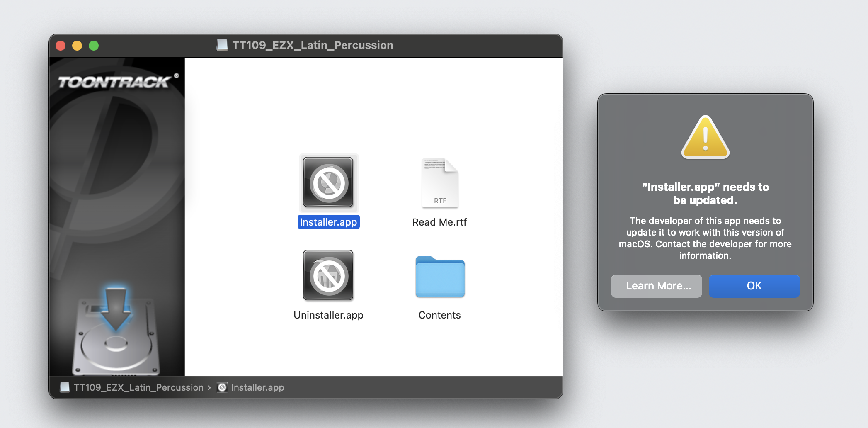This screenshot has width=868, height=428.
Task: Click the highlighted Installer.app file name label
Action: 328,222
